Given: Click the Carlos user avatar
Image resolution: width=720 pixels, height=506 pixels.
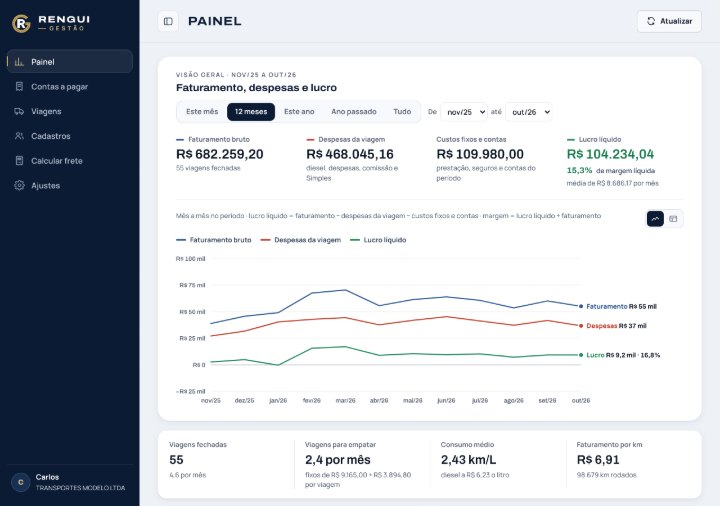Looking at the screenshot, I should click(x=21, y=482).
